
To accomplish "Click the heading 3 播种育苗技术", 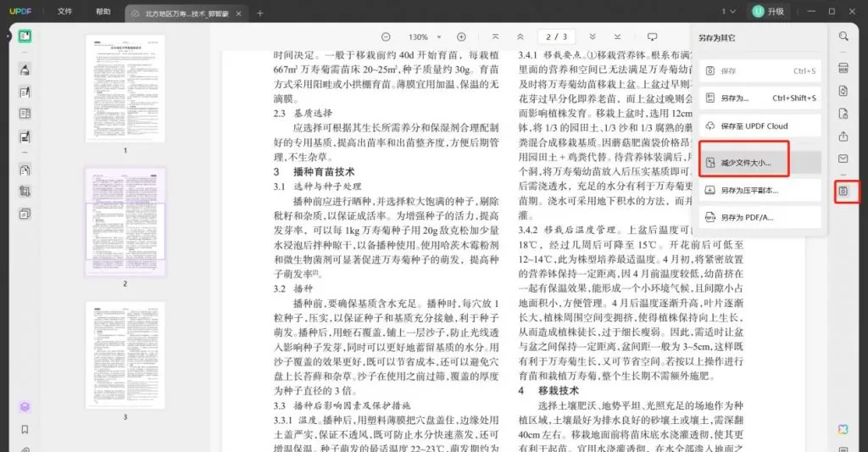I will (x=314, y=171).
